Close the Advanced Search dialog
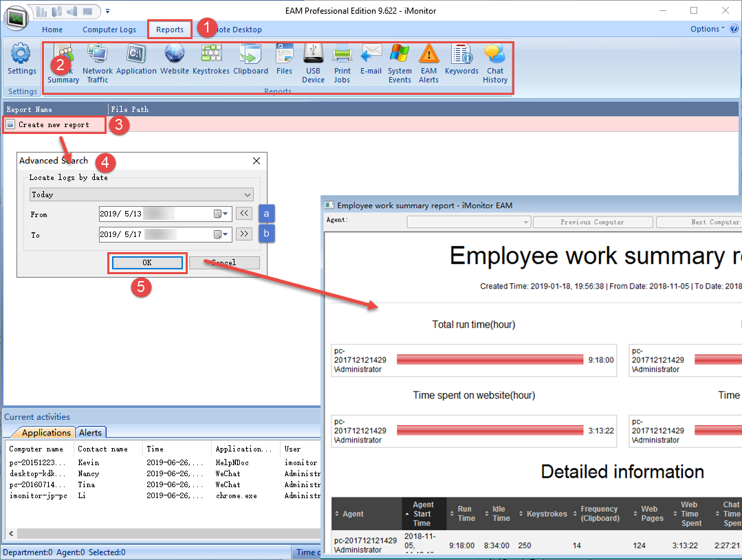 tap(257, 161)
